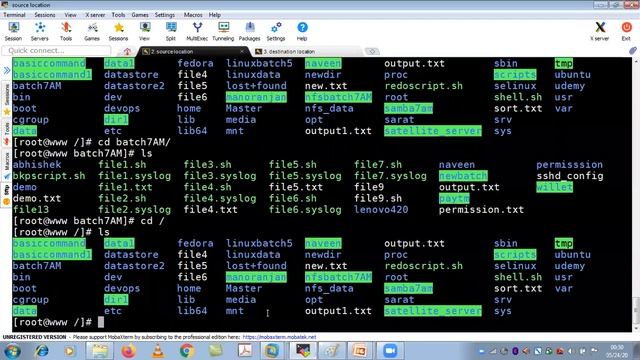640x360 pixels.
Task: Switch to the destination location tab
Action: [306, 51]
